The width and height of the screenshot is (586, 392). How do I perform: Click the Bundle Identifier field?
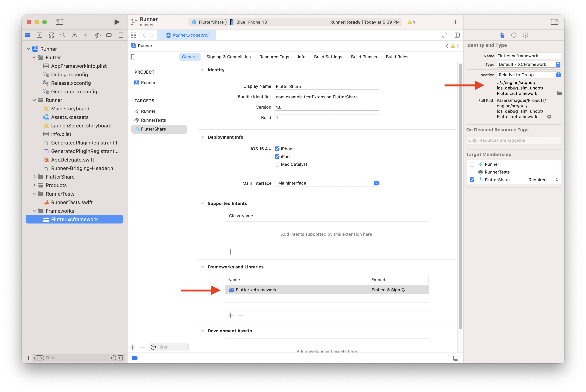pyautogui.click(x=326, y=97)
